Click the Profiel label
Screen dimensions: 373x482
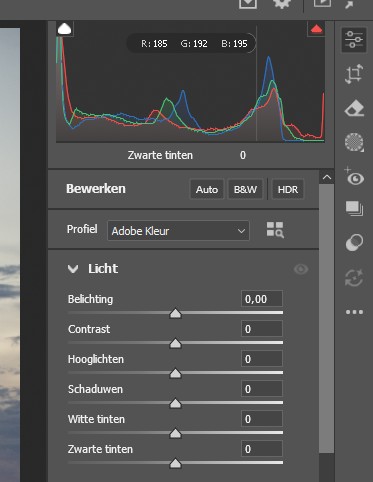coord(82,229)
